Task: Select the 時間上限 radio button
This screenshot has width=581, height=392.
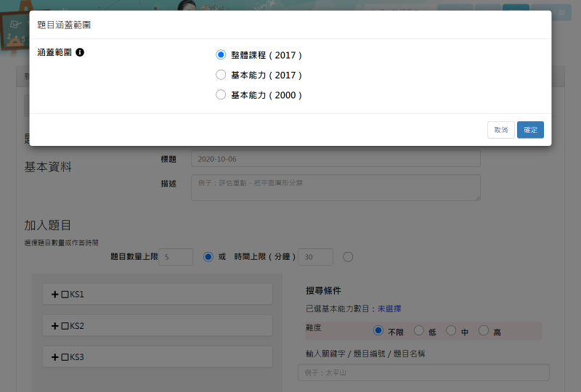Action: point(348,257)
